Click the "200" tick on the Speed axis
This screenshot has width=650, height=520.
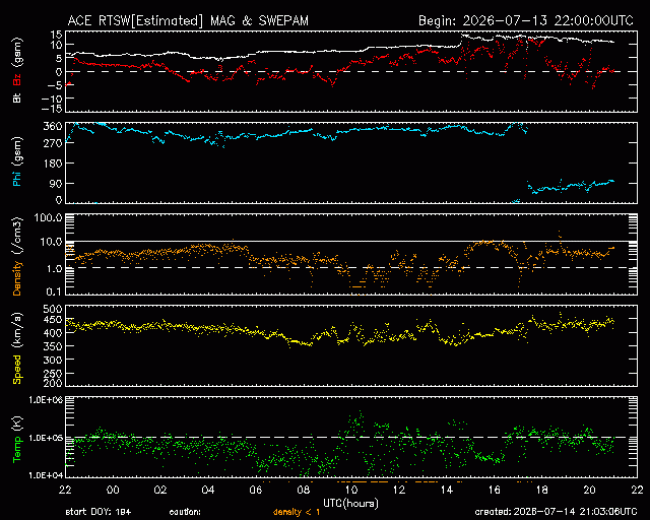click(53, 383)
